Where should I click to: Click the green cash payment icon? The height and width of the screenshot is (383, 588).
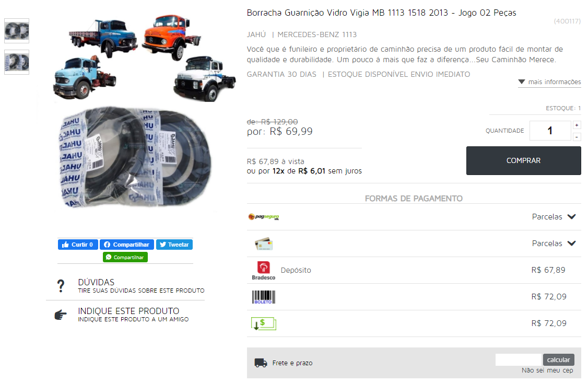click(x=264, y=324)
